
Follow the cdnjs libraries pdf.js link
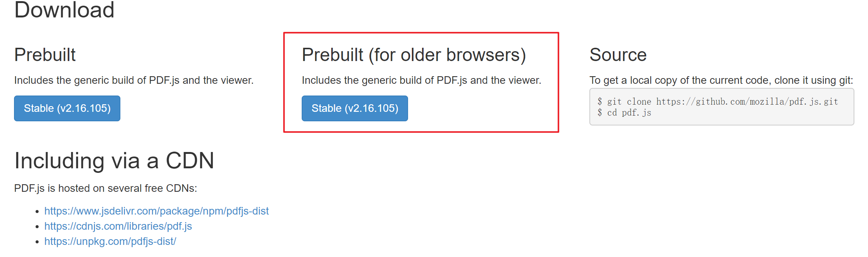coord(118,226)
